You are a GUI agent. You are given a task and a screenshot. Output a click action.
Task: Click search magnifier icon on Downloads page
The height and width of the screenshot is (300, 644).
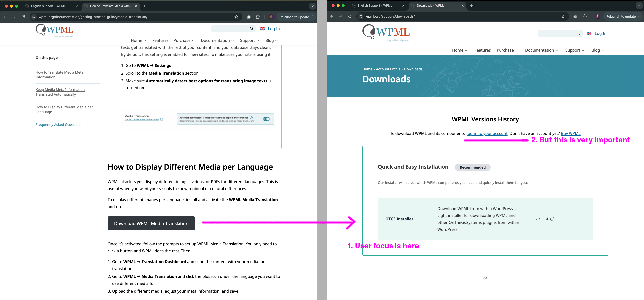click(x=578, y=33)
